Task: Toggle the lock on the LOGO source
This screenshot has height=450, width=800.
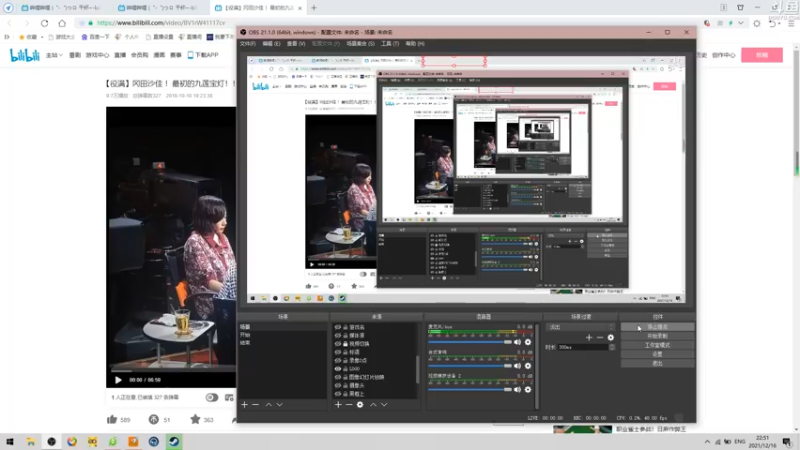Action: (345, 368)
